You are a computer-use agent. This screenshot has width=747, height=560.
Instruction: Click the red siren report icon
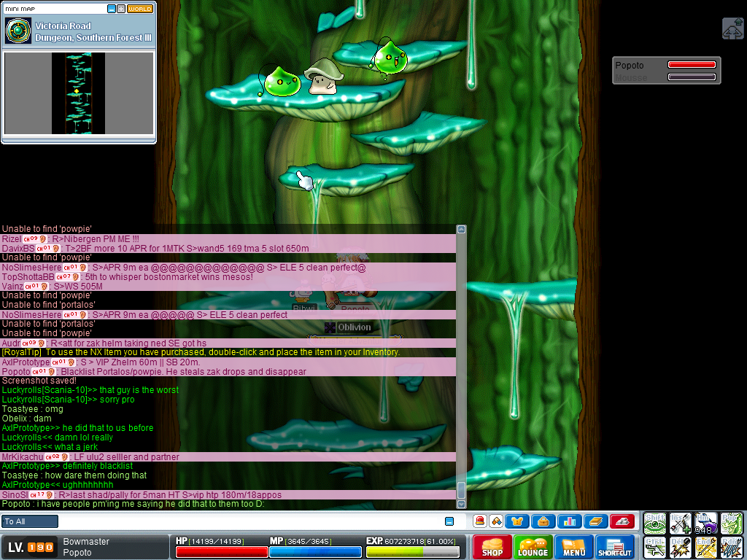480,521
